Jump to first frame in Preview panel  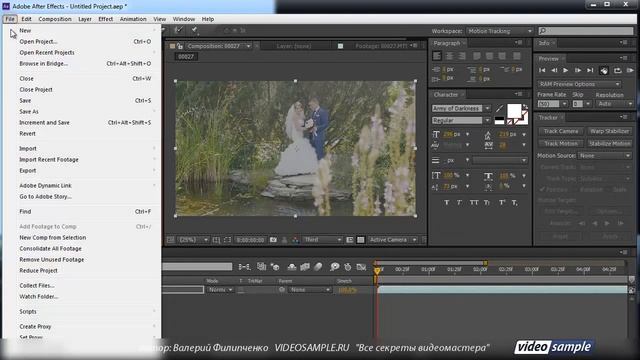[x=542, y=70]
